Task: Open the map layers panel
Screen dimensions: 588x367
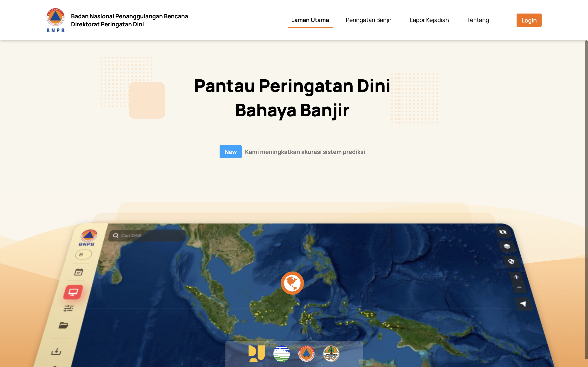Action: (508, 247)
